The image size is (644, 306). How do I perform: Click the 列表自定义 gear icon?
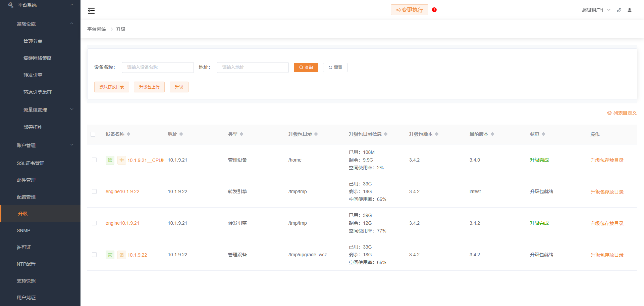[x=609, y=113]
